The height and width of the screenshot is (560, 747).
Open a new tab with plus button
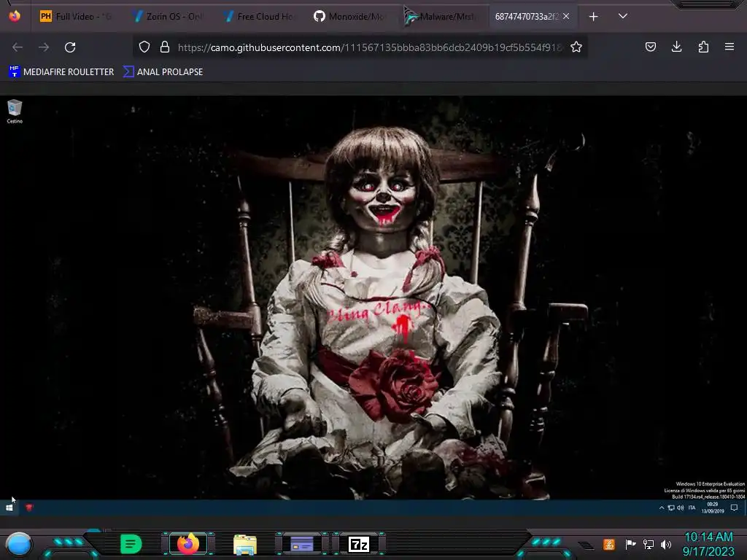point(593,17)
